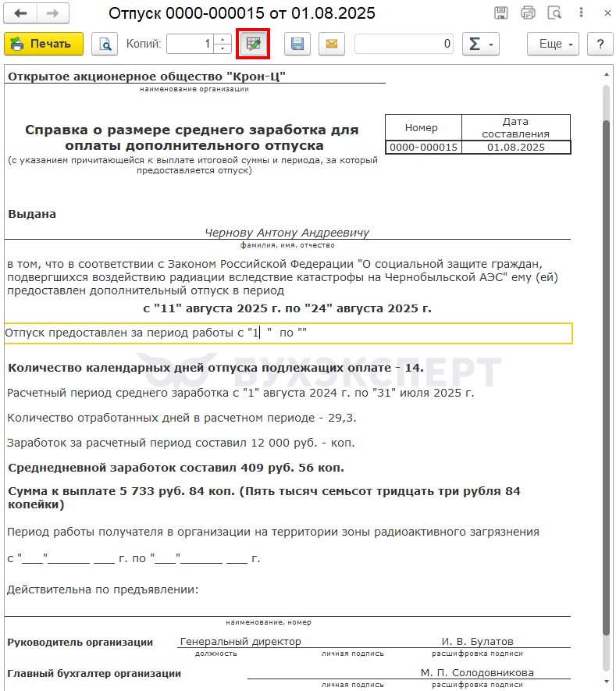Open help with the question mark button

tap(600, 44)
